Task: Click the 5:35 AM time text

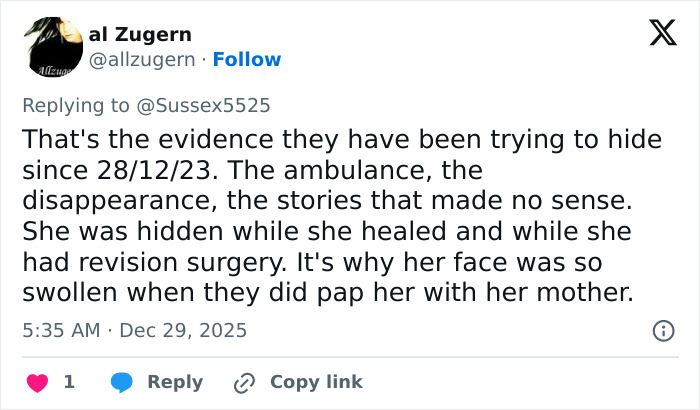Action: tap(62, 330)
